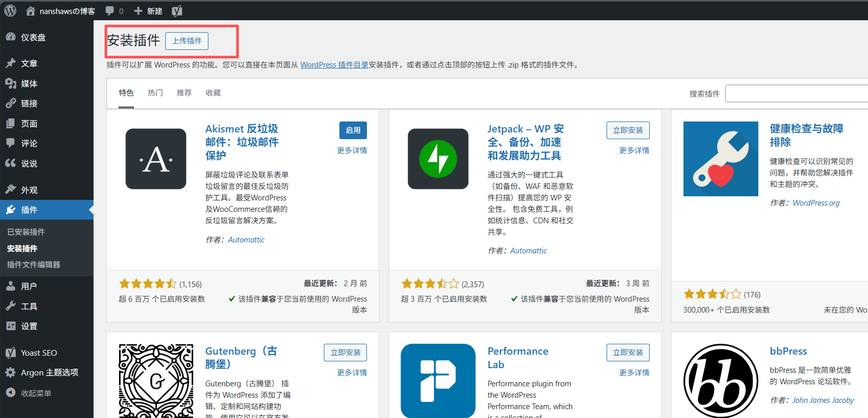The width and height of the screenshot is (868, 418).
Task: Click the 页面 pages icon
Action: (x=10, y=124)
